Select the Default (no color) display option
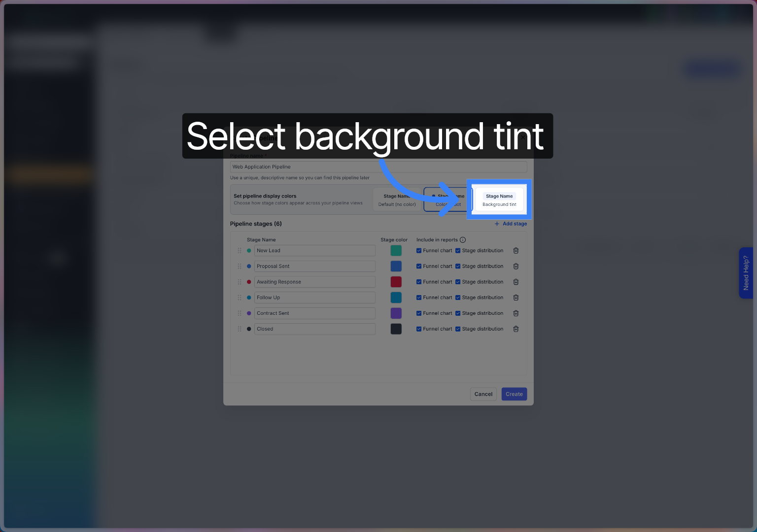Screen dimensions: 757x532 (397, 199)
